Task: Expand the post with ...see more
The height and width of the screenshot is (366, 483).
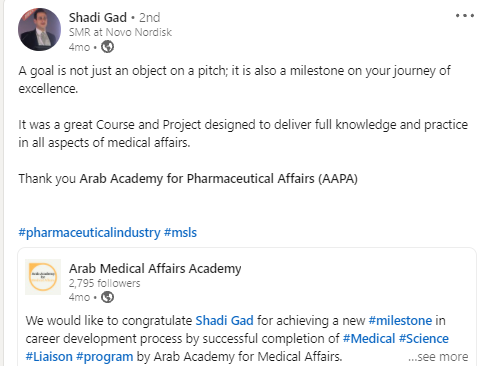Action: coord(438,357)
